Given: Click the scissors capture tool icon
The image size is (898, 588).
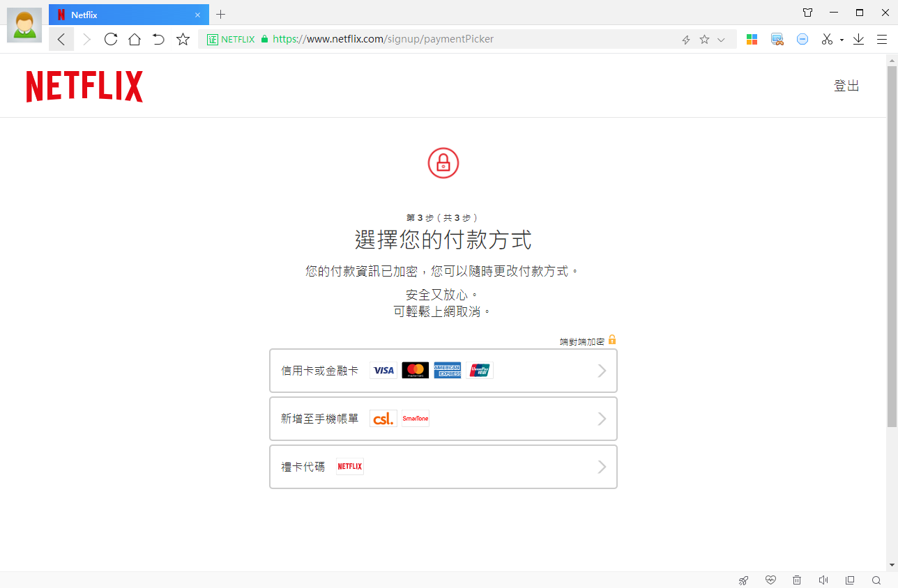Looking at the screenshot, I should pyautogui.click(x=827, y=40).
